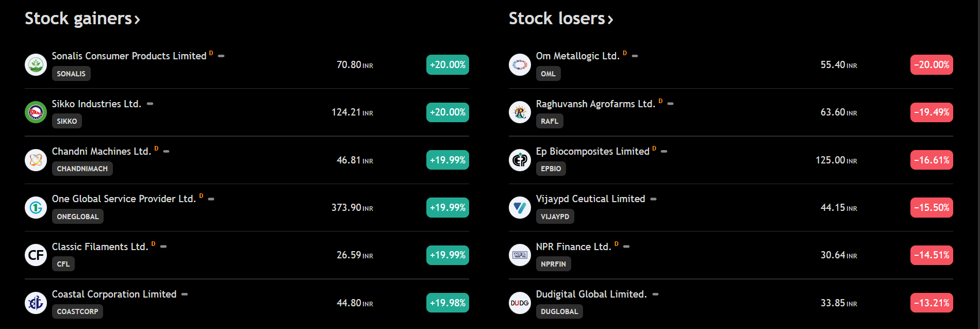Click the +19.98% change badge for Coastal
The image size is (980, 329).
(447, 303)
